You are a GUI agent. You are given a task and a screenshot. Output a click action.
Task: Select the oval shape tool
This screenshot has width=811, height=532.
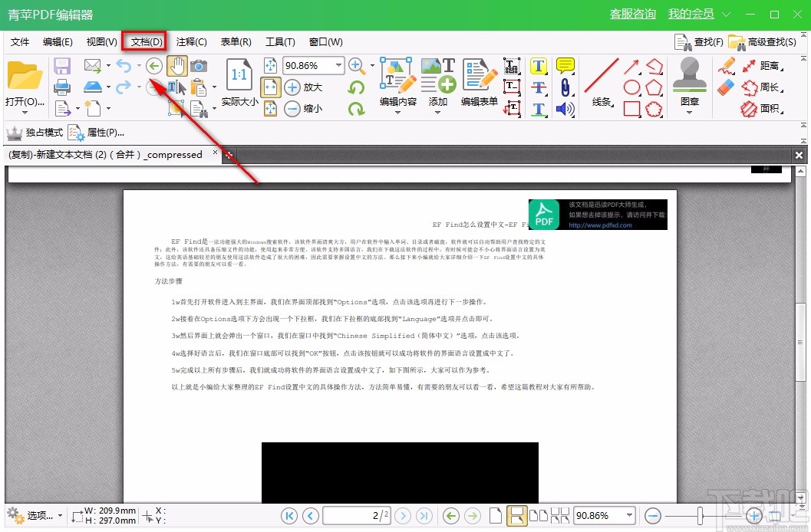pos(631,87)
